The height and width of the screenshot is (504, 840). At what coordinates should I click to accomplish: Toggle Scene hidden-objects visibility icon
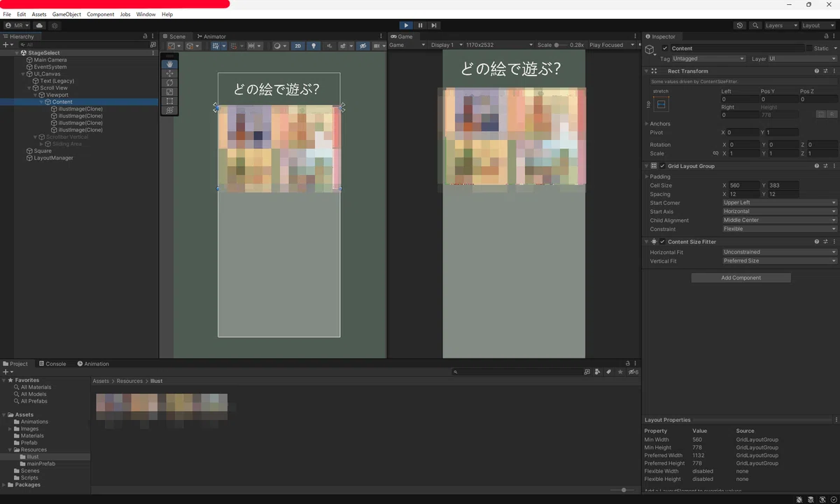coord(363,46)
